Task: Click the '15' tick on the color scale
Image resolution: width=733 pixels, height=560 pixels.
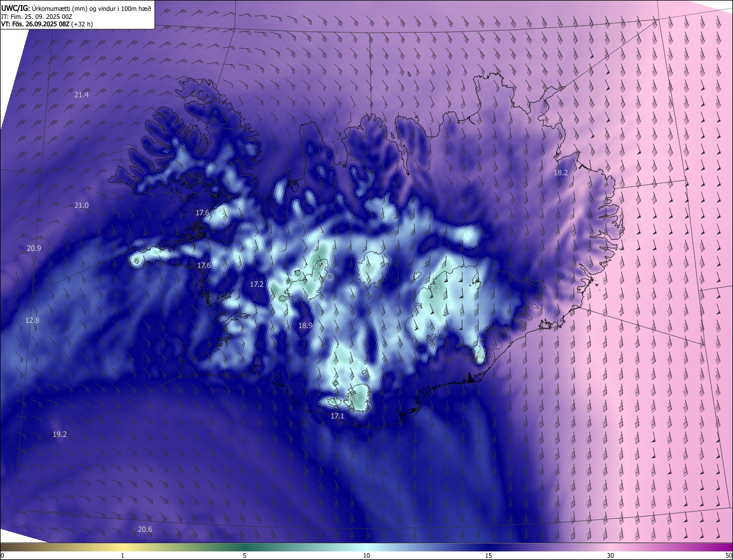Action: [x=488, y=555]
